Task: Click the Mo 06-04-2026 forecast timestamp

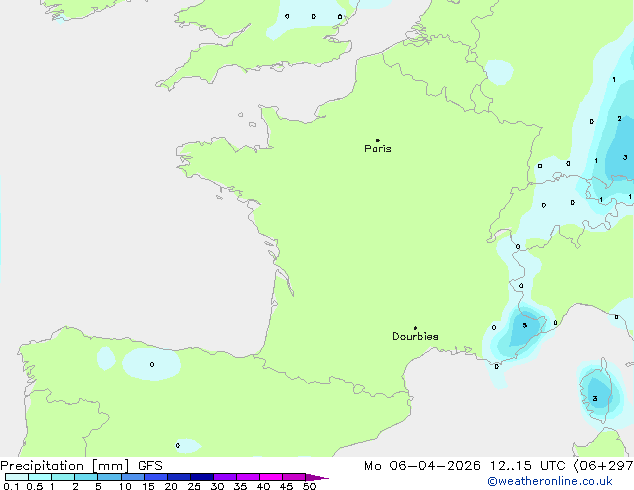Action: tap(499, 466)
